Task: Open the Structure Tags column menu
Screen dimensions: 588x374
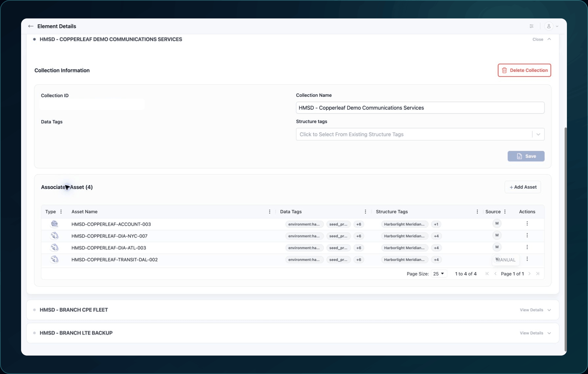Action: tap(477, 212)
